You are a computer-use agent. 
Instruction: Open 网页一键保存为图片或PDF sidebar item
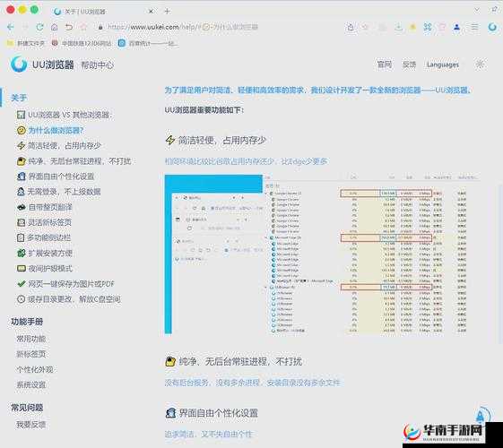click(65, 284)
